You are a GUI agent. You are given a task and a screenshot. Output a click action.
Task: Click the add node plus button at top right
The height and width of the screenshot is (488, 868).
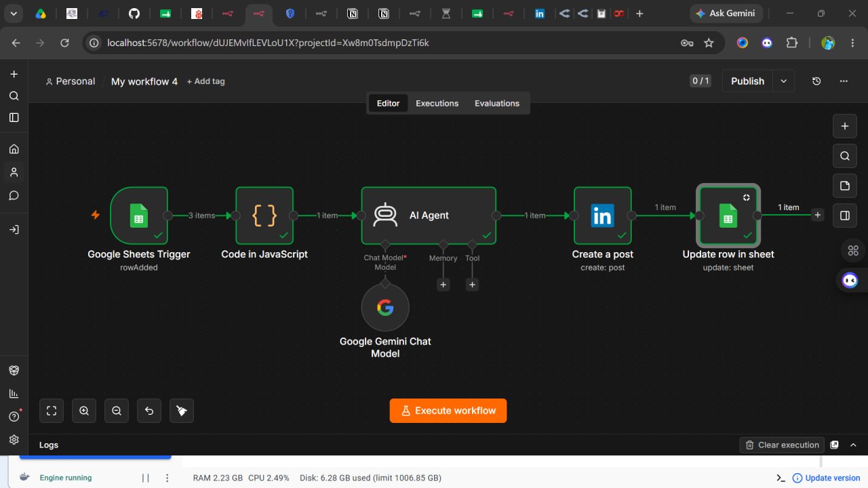(844, 126)
